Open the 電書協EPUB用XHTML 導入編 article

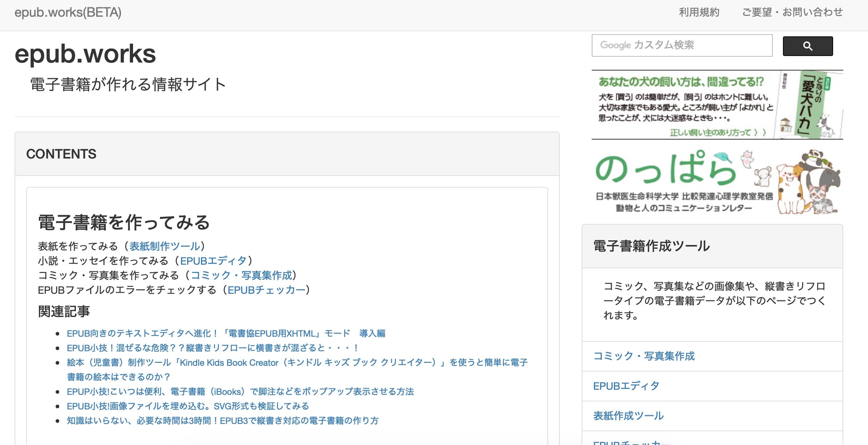coord(226,333)
